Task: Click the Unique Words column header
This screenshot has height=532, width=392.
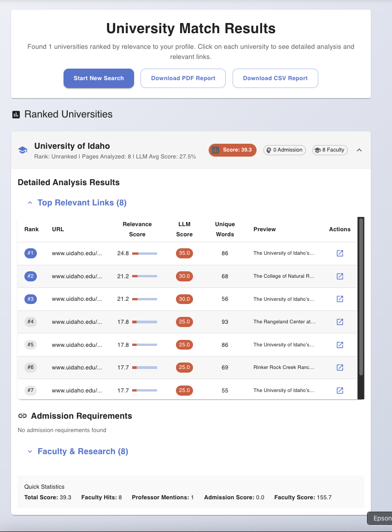Action: click(x=225, y=229)
